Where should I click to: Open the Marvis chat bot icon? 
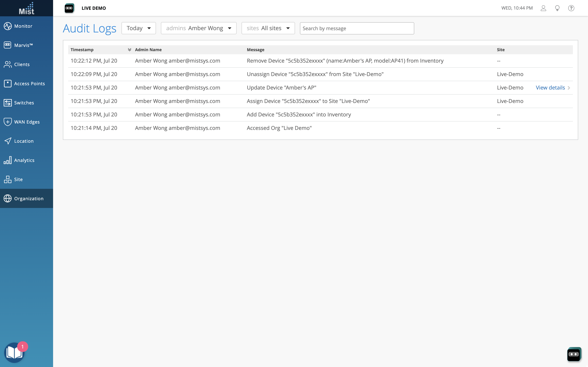pyautogui.click(x=574, y=354)
